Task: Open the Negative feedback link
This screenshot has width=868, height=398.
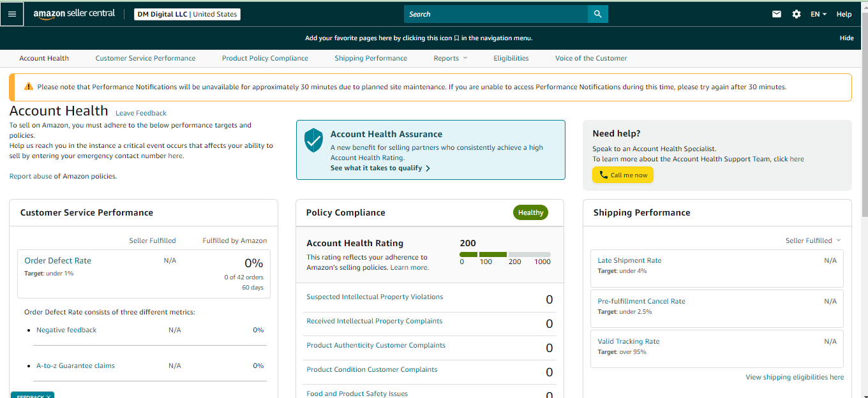Action: pyautogui.click(x=66, y=330)
